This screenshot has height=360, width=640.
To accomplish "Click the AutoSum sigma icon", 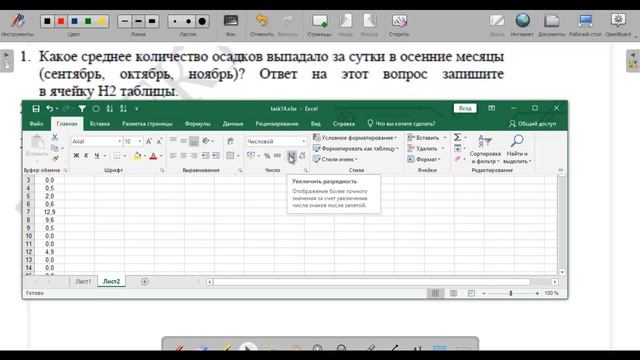I will [x=458, y=137].
